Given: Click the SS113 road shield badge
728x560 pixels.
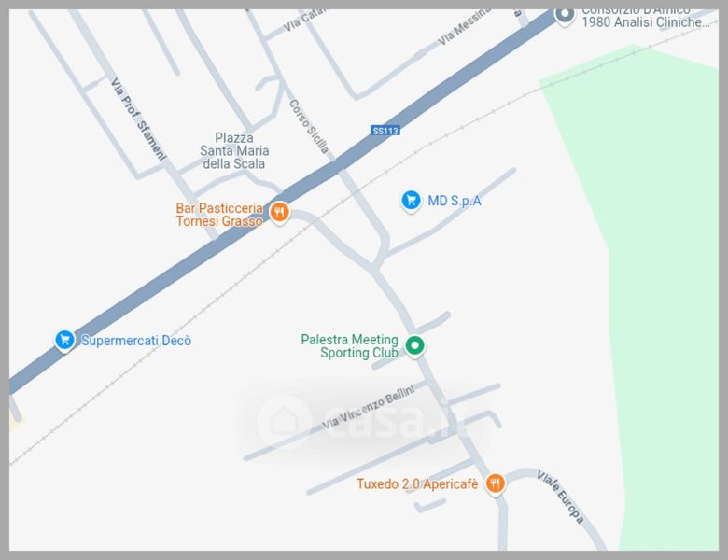Looking at the screenshot, I should coord(385,131).
